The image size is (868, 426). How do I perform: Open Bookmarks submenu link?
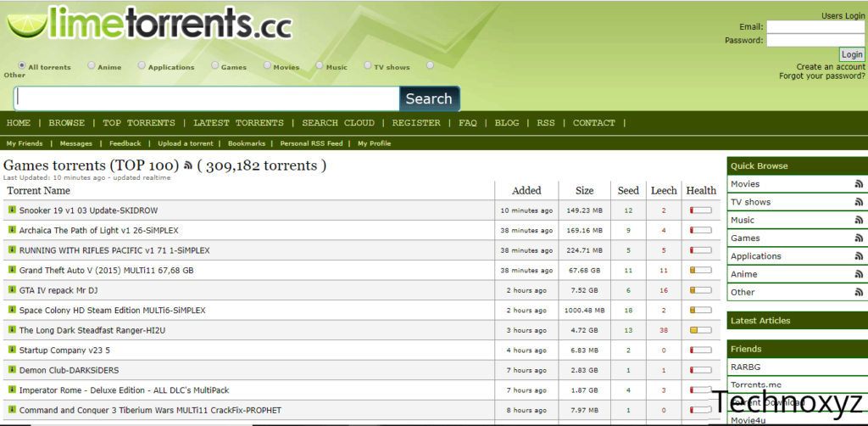click(x=247, y=143)
